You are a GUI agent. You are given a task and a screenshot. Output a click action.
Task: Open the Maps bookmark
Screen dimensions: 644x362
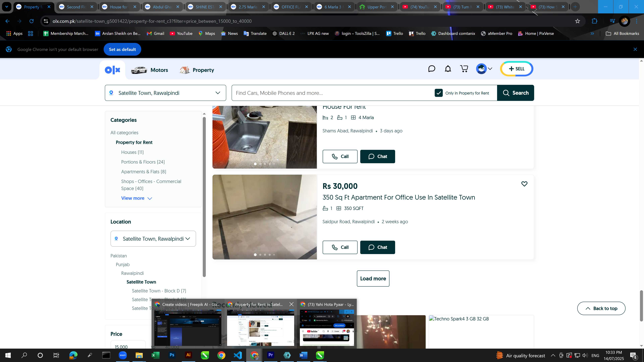(207, 34)
